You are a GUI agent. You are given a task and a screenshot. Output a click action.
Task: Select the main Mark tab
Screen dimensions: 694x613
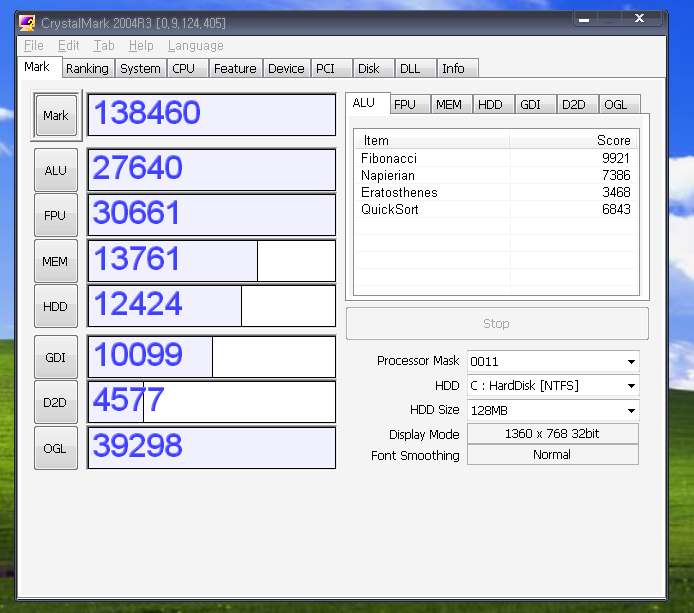39,67
